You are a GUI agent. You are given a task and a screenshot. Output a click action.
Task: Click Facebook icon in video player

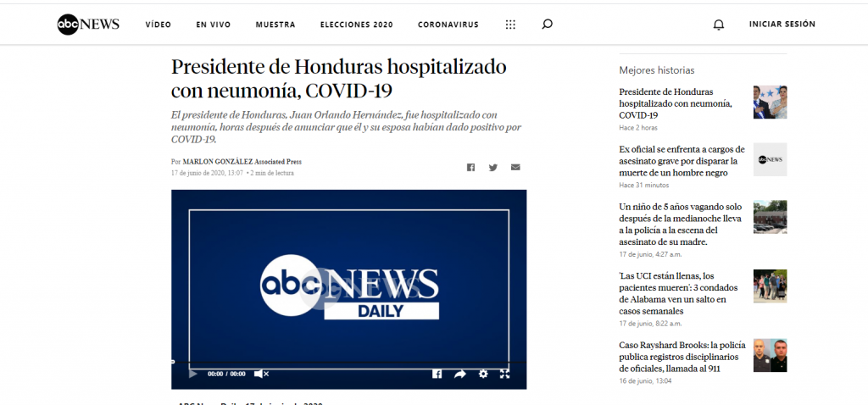pyautogui.click(x=437, y=374)
